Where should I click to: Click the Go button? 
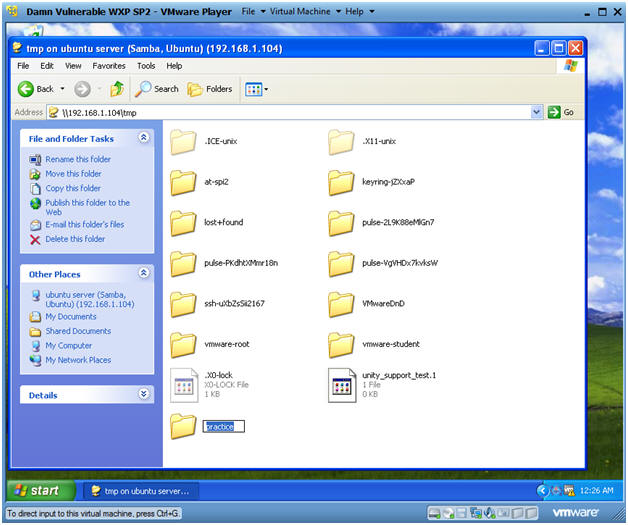[561, 113]
